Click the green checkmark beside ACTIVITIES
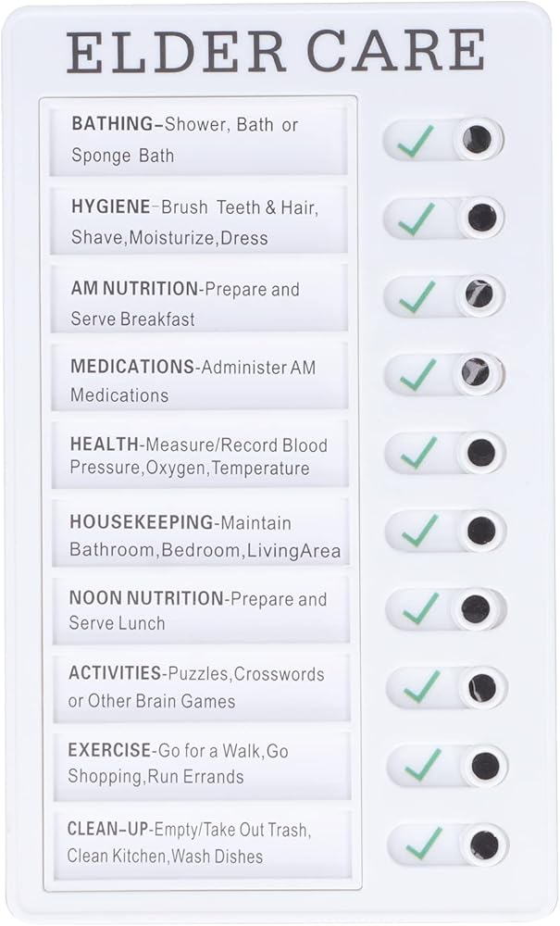The width and height of the screenshot is (560, 926). pyautogui.click(x=421, y=687)
